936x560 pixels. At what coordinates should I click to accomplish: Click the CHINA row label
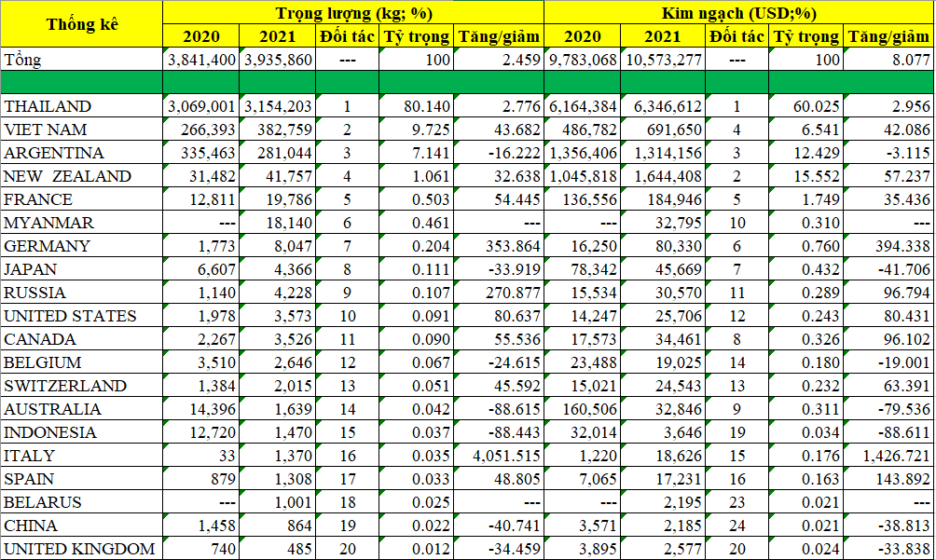(82, 525)
